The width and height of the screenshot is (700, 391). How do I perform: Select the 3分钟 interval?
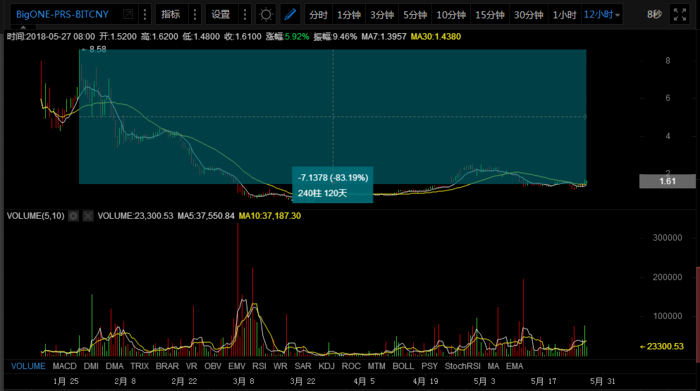point(382,15)
